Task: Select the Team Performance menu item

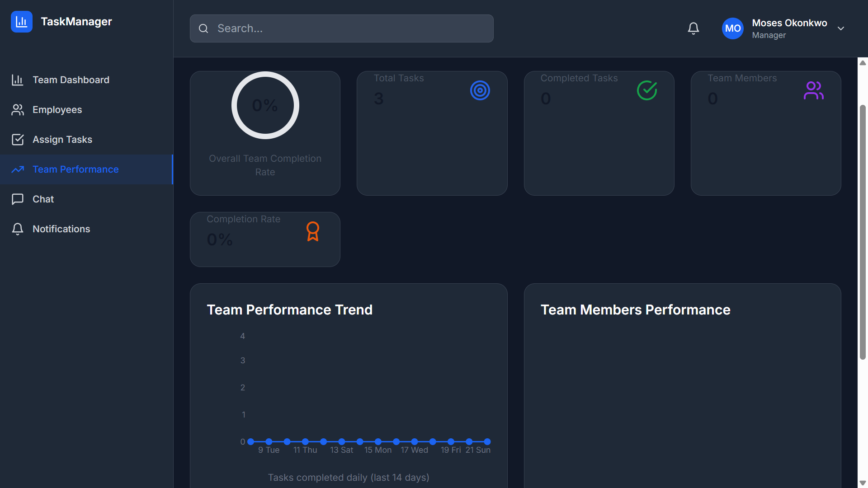Action: 87,169
